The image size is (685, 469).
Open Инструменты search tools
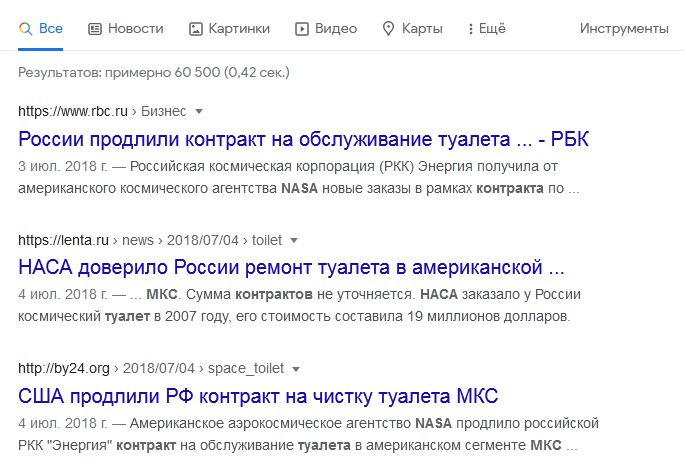click(x=624, y=29)
